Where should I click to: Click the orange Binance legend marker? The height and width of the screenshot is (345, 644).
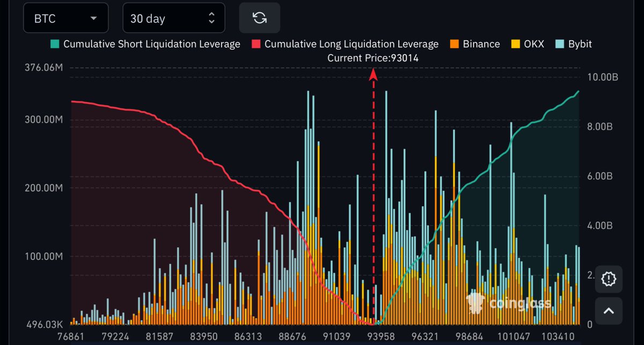pos(456,44)
